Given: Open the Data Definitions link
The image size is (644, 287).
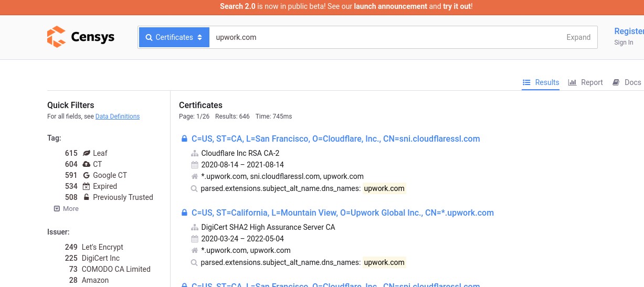Looking at the screenshot, I should point(118,116).
